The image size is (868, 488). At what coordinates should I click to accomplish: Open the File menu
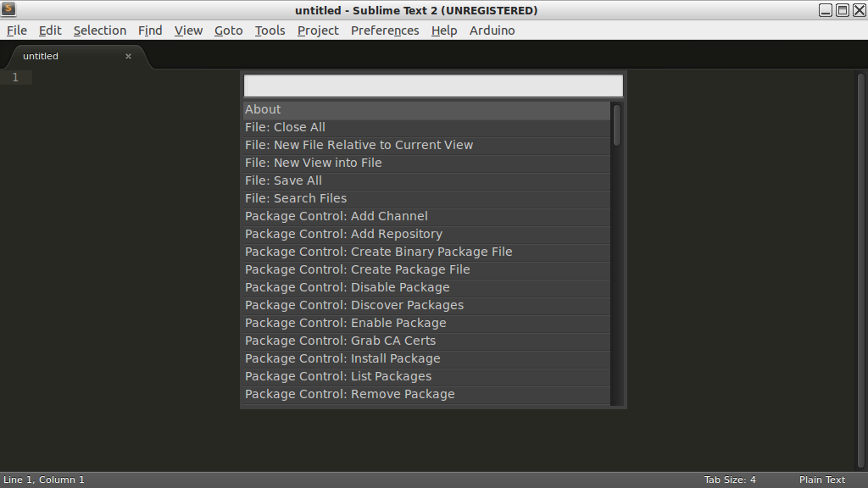point(17,30)
